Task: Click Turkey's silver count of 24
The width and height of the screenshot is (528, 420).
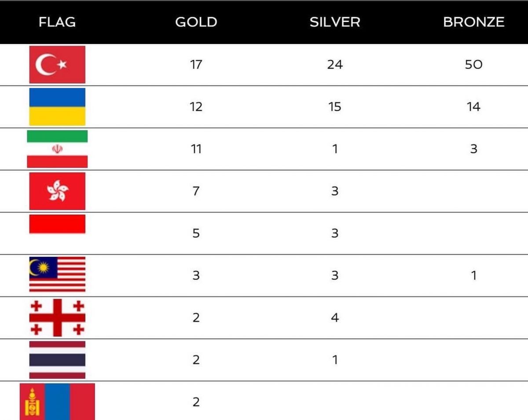Action: pos(335,65)
